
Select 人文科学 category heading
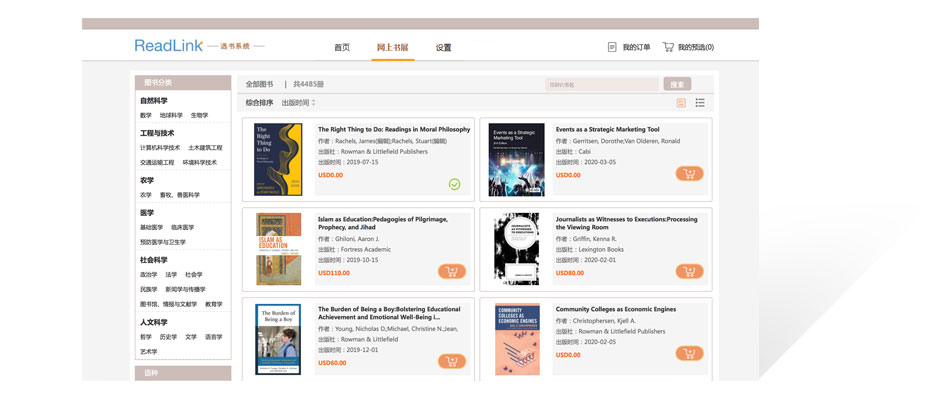[x=154, y=323]
